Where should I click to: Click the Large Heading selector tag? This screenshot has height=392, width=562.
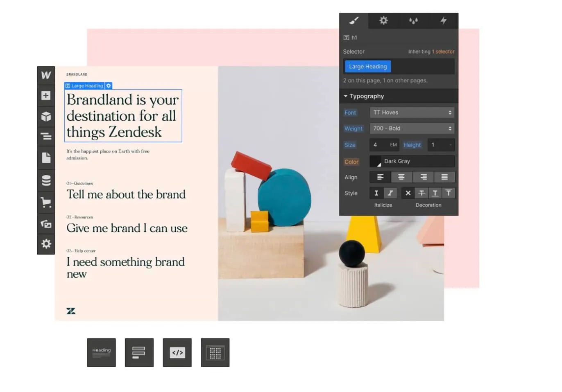tap(368, 66)
